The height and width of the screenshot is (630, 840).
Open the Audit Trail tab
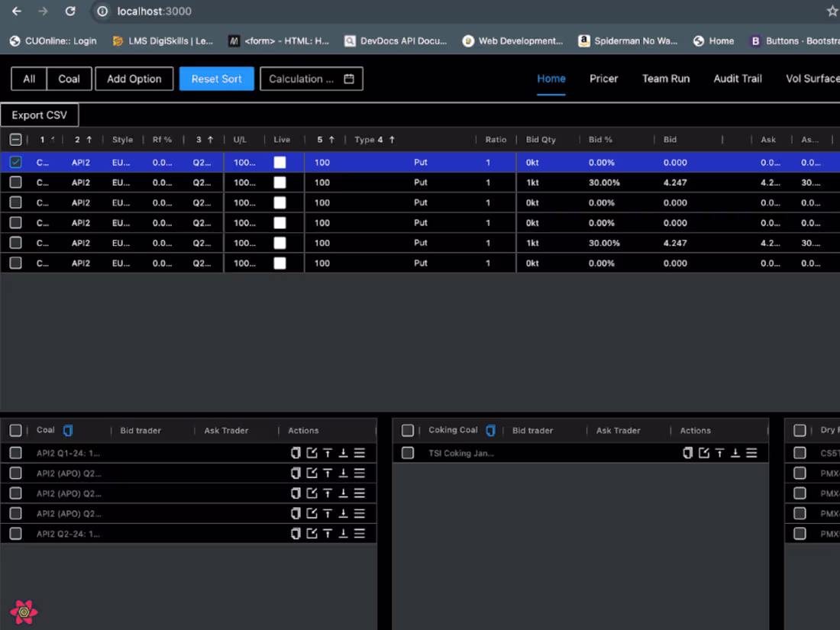(737, 79)
